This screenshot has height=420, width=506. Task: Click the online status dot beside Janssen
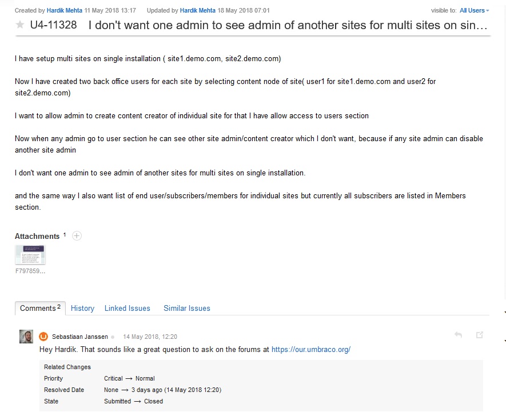[113, 337]
